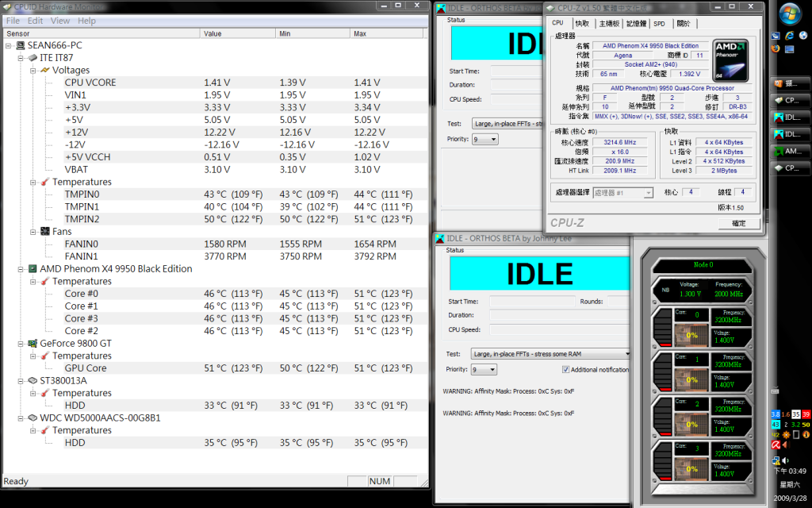
Task: Click the network warning tray icon
Action: (x=776, y=460)
